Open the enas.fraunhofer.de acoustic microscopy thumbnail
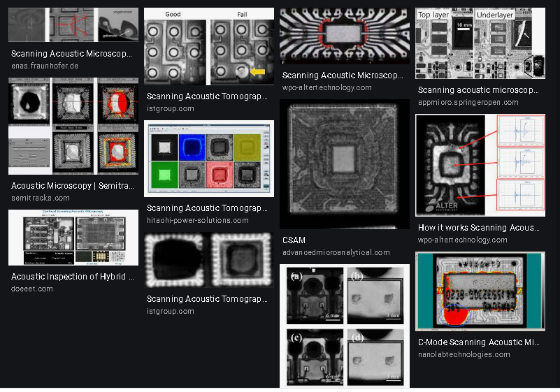Screen dimensions: 560x392 coord(73,24)
